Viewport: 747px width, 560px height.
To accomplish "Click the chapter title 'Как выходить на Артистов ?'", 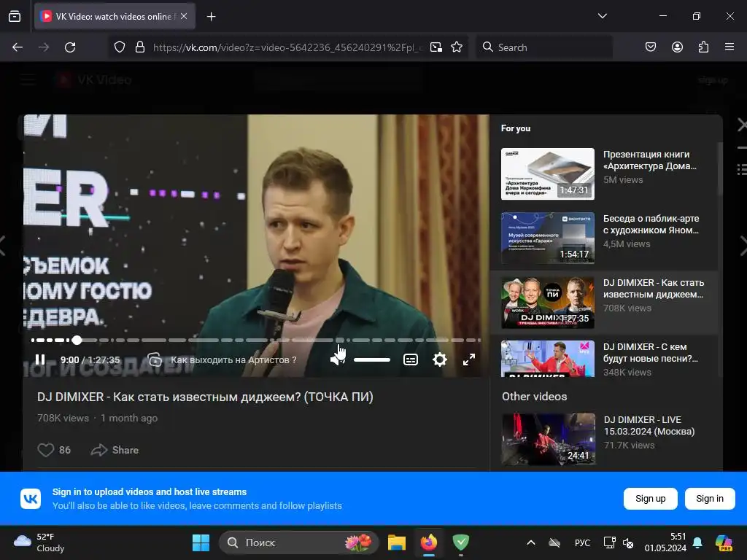I will tap(233, 360).
